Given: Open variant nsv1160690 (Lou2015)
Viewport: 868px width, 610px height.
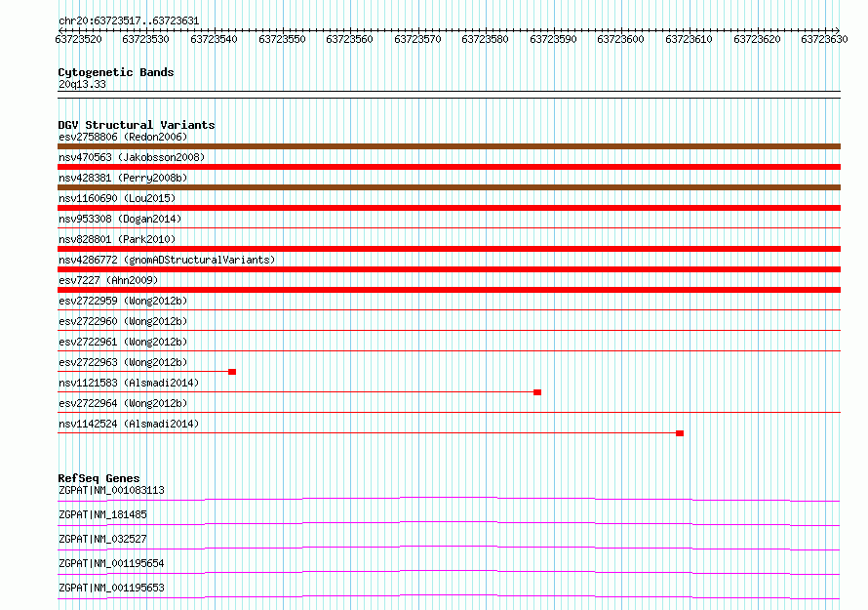Looking at the screenshot, I should [x=117, y=198].
